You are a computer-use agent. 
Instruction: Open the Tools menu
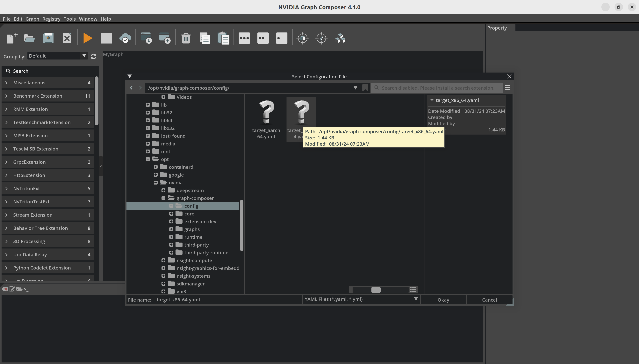coord(69,19)
